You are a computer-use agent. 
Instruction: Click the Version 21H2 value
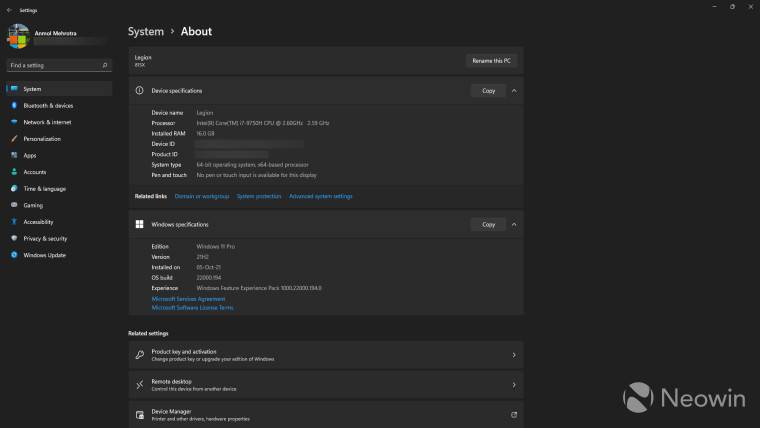(203, 257)
